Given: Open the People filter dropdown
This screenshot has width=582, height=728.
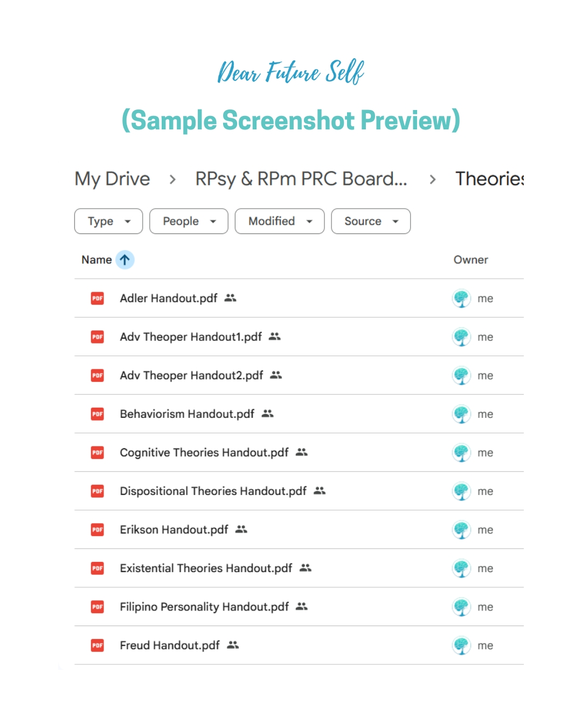Looking at the screenshot, I should (x=189, y=221).
